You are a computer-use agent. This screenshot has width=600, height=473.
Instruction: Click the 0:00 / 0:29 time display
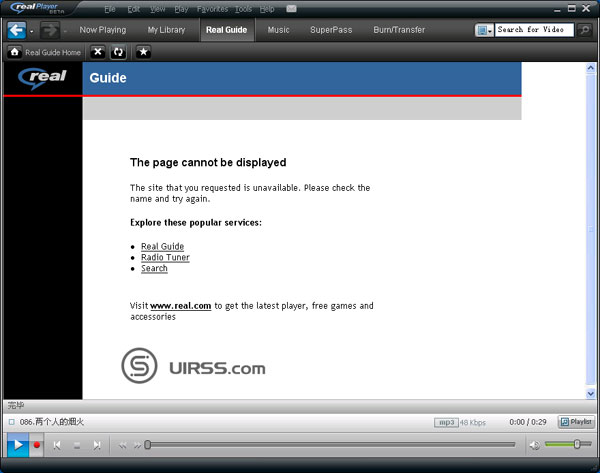(x=528, y=422)
